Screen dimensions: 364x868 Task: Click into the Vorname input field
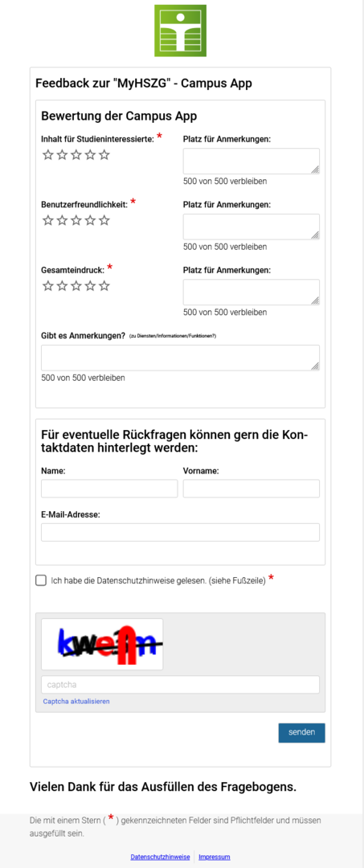pyautogui.click(x=252, y=489)
